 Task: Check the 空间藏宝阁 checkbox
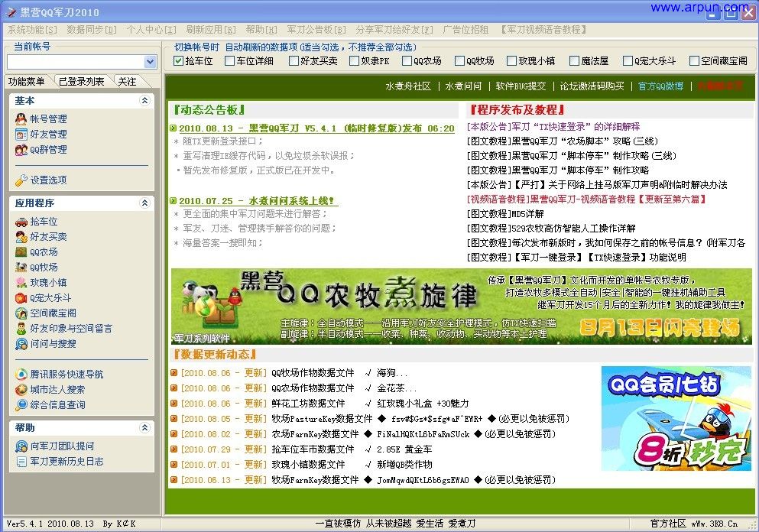[694, 60]
